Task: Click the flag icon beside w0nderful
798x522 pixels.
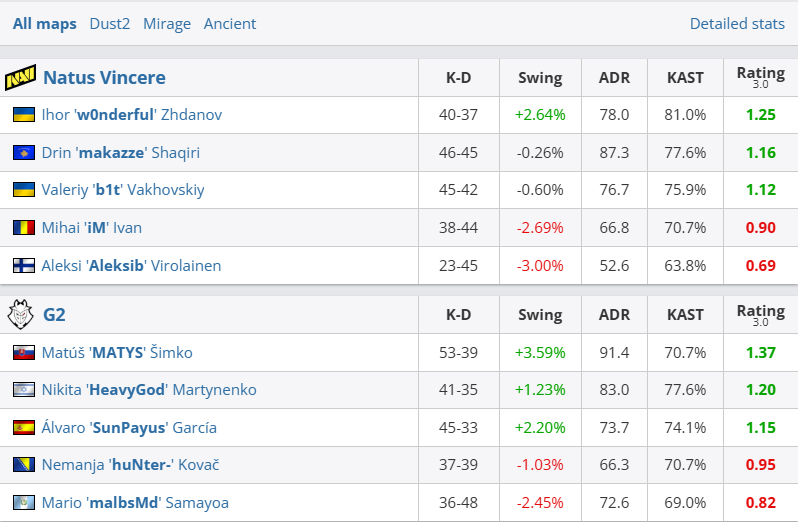Action: [23, 115]
